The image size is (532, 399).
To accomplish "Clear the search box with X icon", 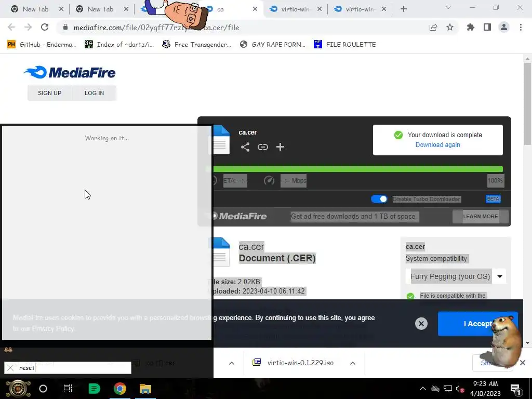I will pyautogui.click(x=10, y=368).
